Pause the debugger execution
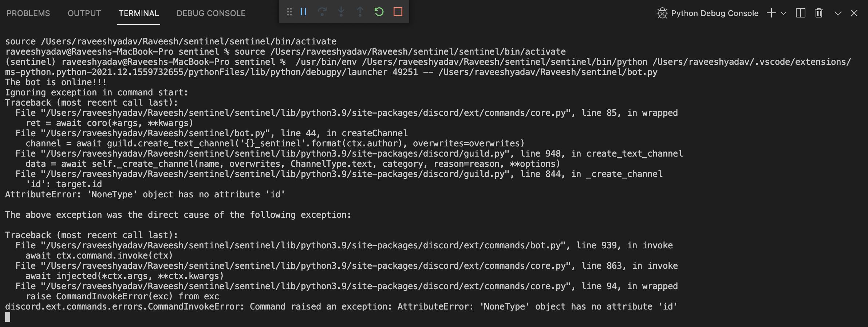Image resolution: width=868 pixels, height=327 pixels. click(303, 12)
